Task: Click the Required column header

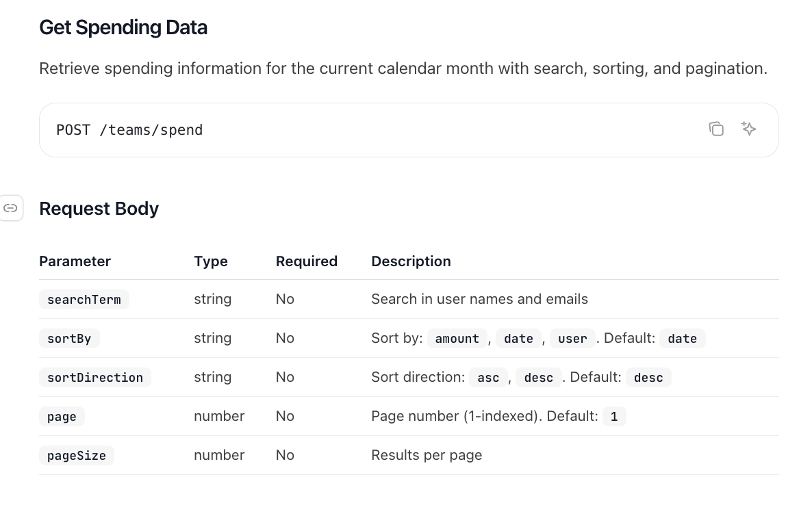Action: click(307, 261)
